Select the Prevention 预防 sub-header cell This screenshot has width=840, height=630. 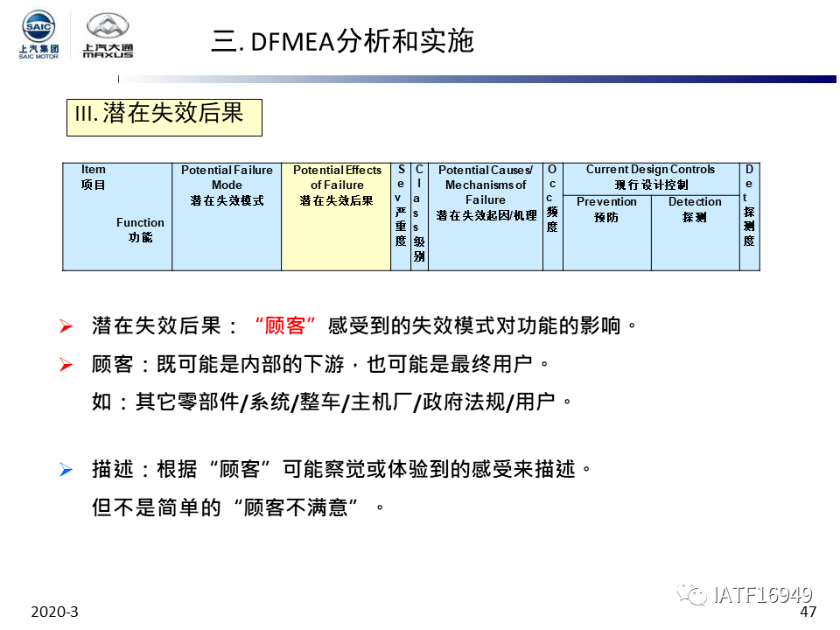click(x=606, y=232)
